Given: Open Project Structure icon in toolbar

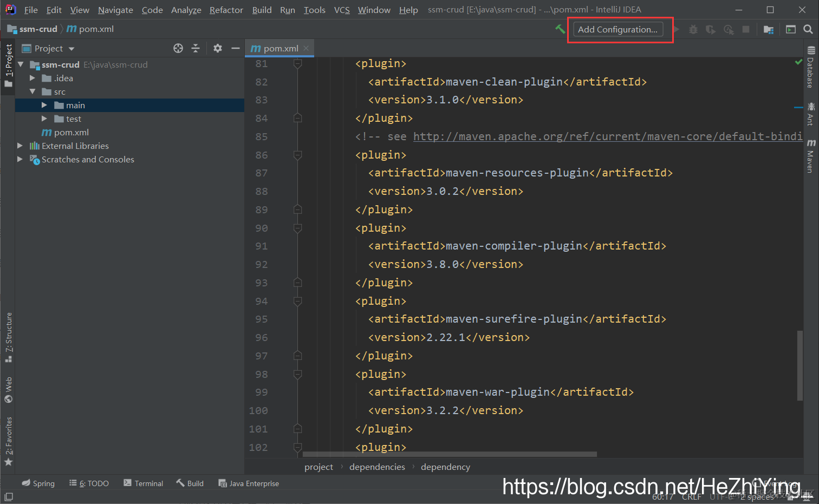Looking at the screenshot, I should tap(769, 29).
